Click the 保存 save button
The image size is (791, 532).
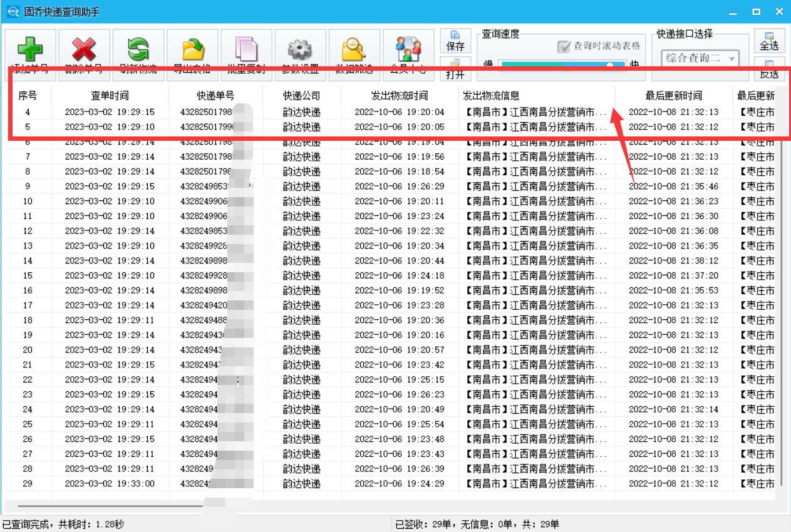455,41
